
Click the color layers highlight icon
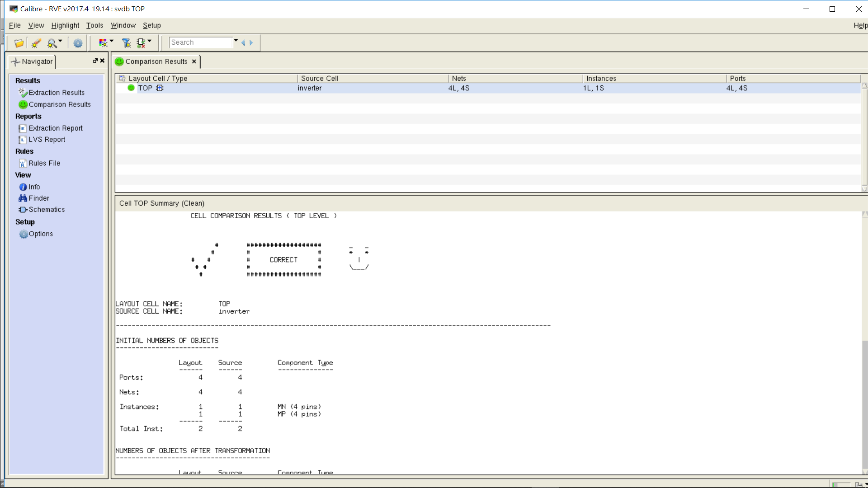(103, 43)
